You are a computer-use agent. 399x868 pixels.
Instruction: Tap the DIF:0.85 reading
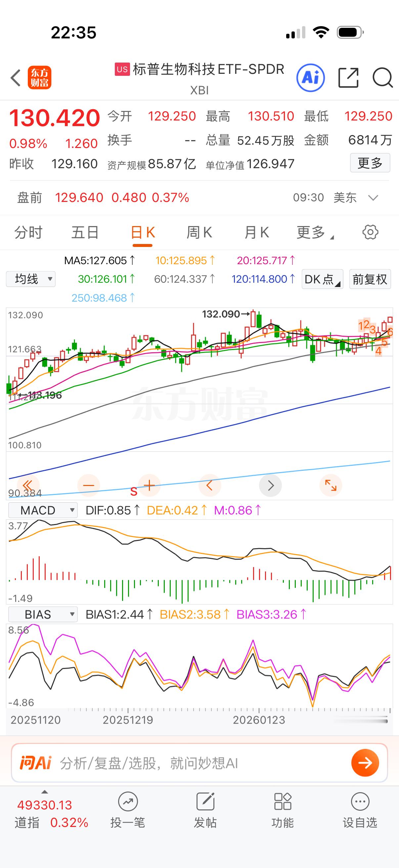(x=113, y=510)
